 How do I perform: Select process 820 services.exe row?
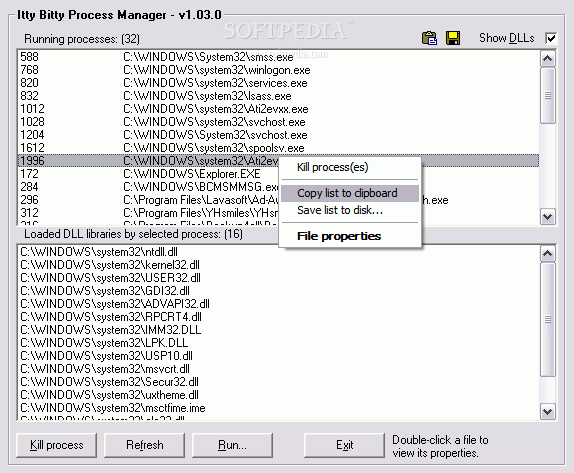tap(278, 83)
